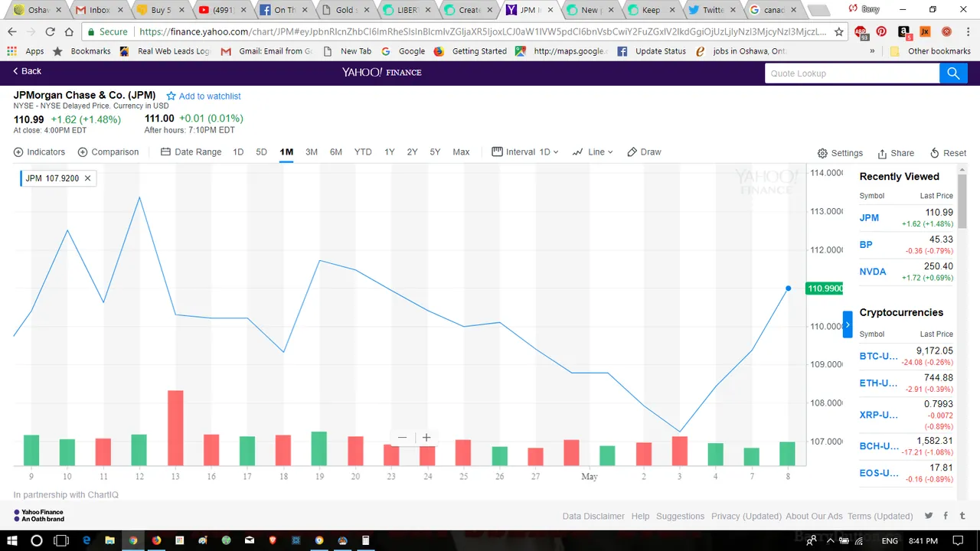Select the 5D range
The image size is (980, 551).
point(261,152)
